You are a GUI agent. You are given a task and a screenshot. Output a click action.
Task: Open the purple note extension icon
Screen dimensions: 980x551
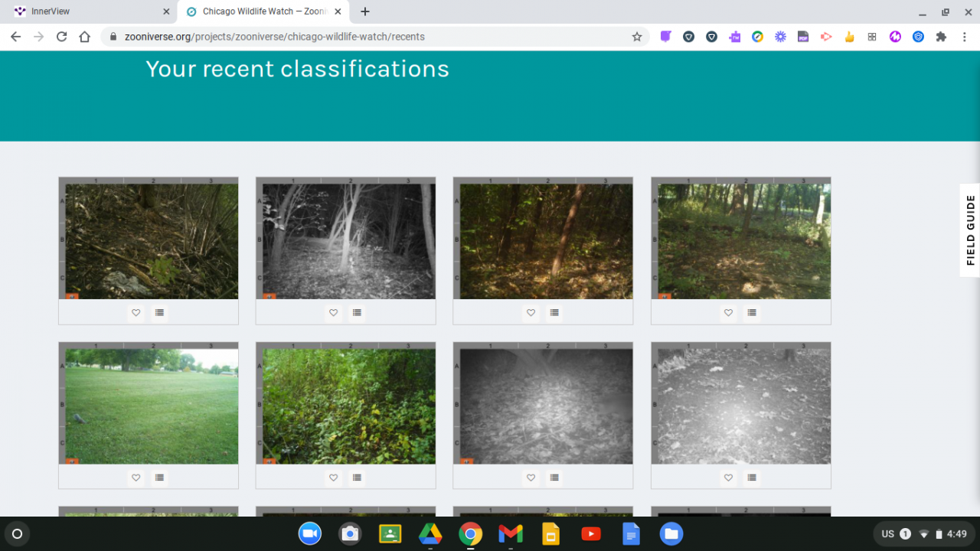tap(666, 37)
